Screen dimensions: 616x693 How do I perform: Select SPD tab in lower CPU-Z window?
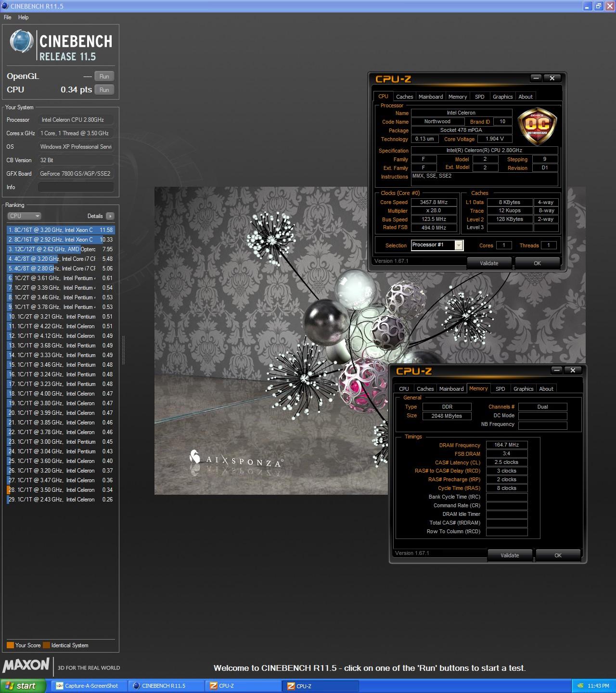click(500, 389)
